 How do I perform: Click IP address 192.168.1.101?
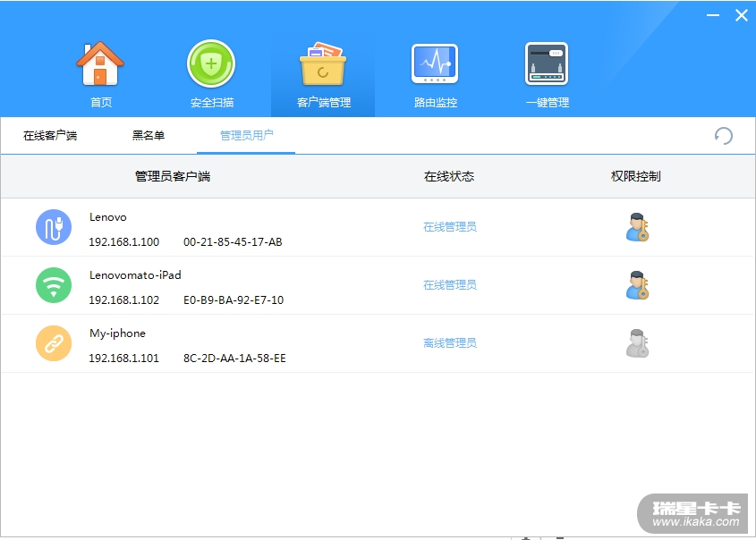(123, 359)
